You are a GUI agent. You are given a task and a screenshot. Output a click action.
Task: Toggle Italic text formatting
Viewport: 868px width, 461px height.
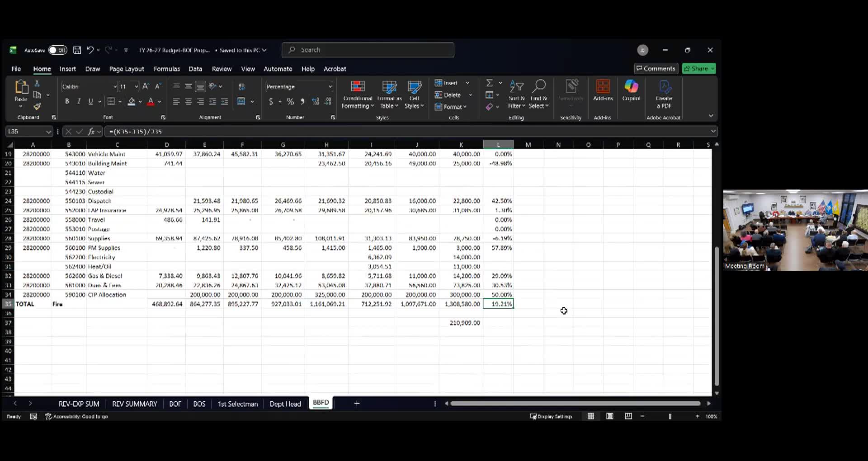pos(79,102)
